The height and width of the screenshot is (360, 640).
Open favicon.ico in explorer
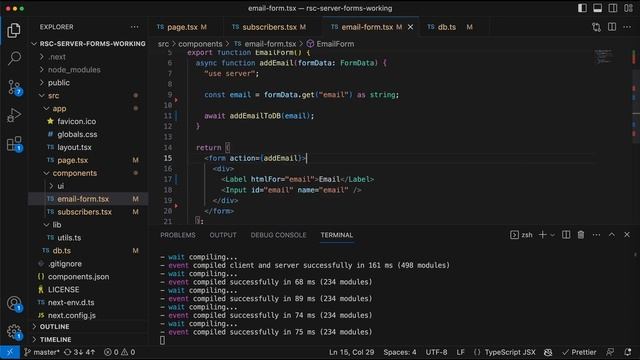point(88,121)
